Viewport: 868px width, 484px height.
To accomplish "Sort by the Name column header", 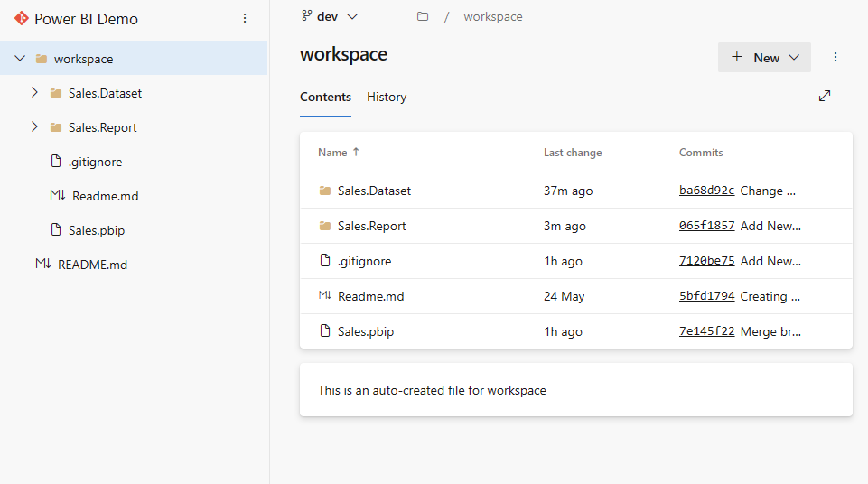I will pyautogui.click(x=332, y=152).
